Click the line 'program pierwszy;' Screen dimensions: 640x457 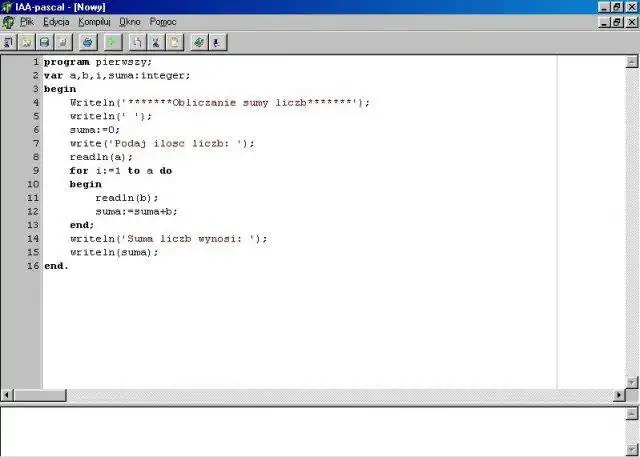98,62
